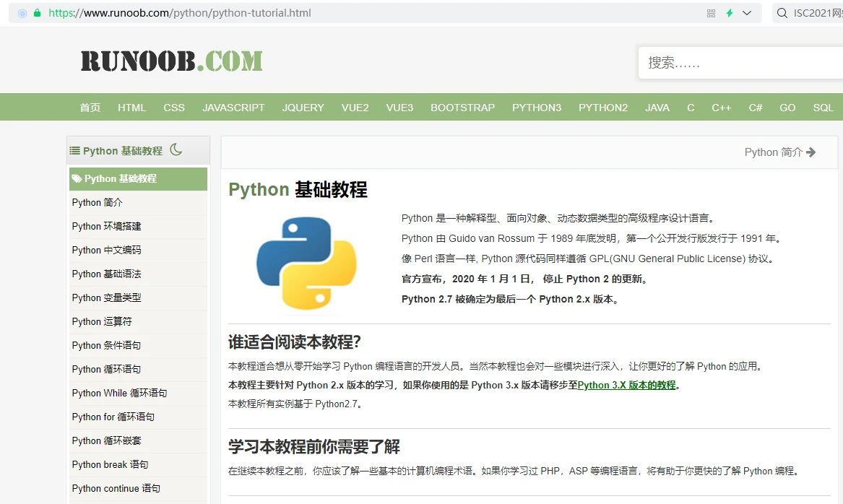
Task: Open the 首页 menu item
Action: tap(90, 108)
